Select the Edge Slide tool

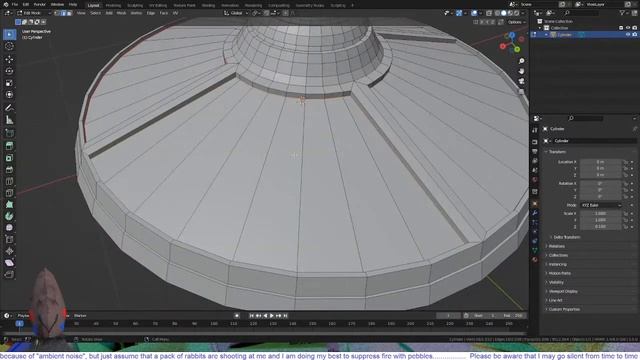click(x=9, y=240)
